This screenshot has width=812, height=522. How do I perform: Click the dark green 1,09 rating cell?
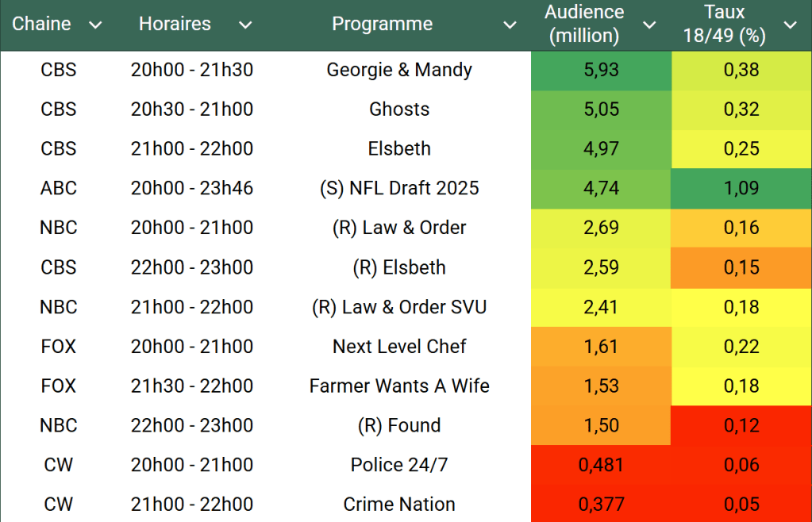pyautogui.click(x=741, y=188)
